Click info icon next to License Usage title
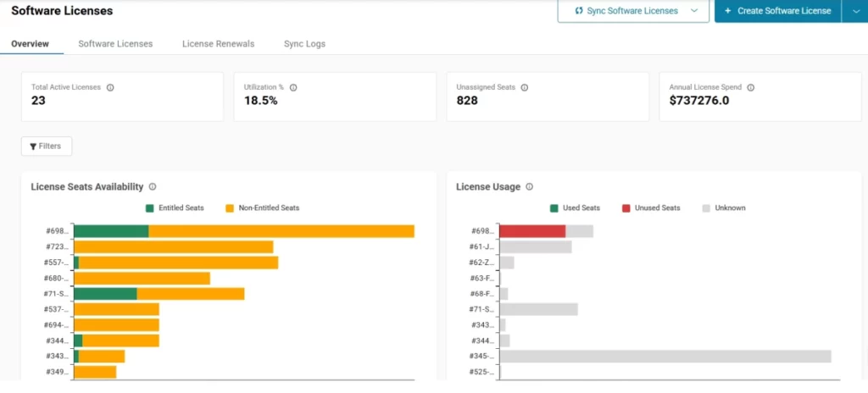This screenshot has height=393, width=868. coord(529,186)
